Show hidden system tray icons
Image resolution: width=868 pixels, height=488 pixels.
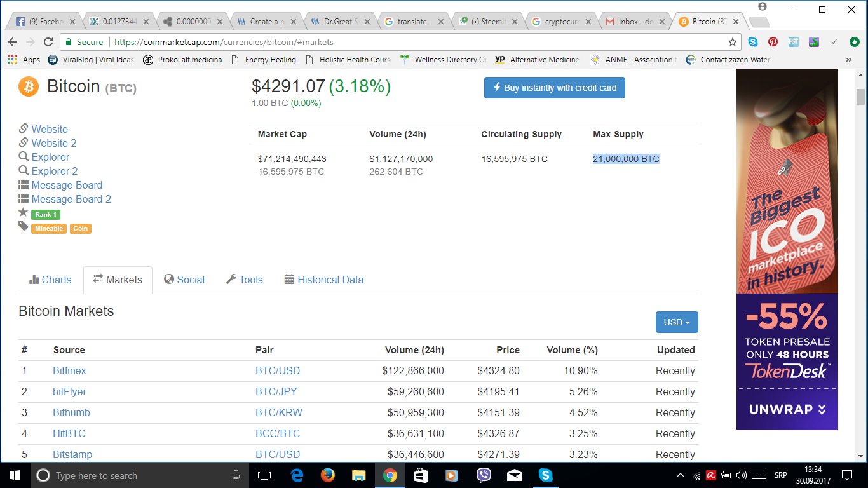681,475
